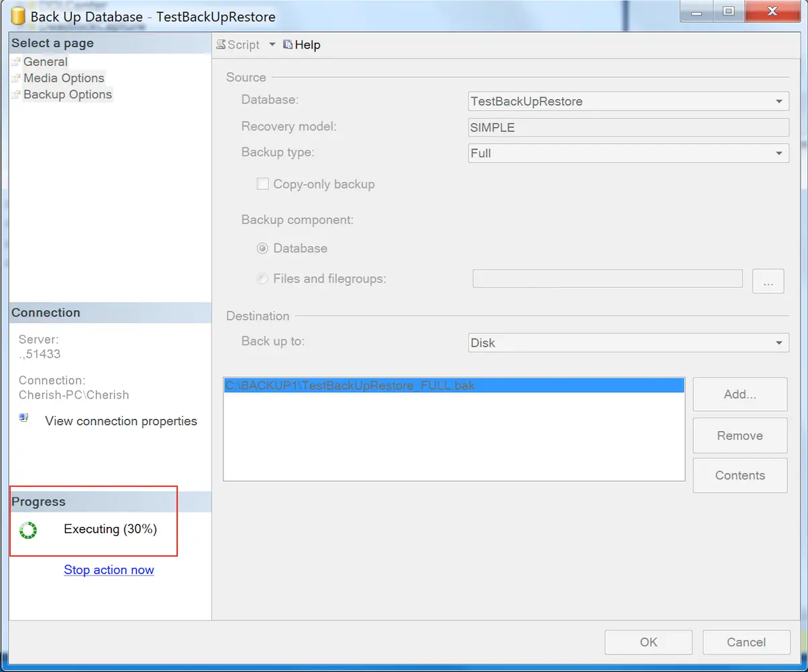This screenshot has width=808, height=672.
Task: Close the Back Up Database dialog
Action: point(772,11)
